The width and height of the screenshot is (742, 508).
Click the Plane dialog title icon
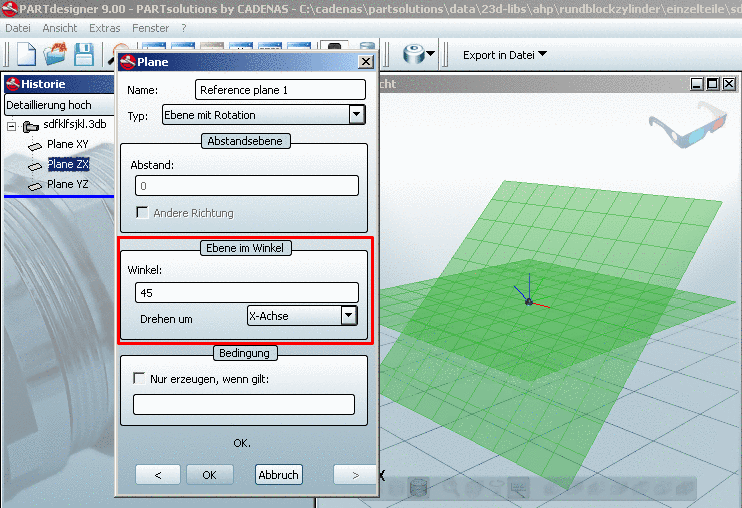[x=127, y=62]
